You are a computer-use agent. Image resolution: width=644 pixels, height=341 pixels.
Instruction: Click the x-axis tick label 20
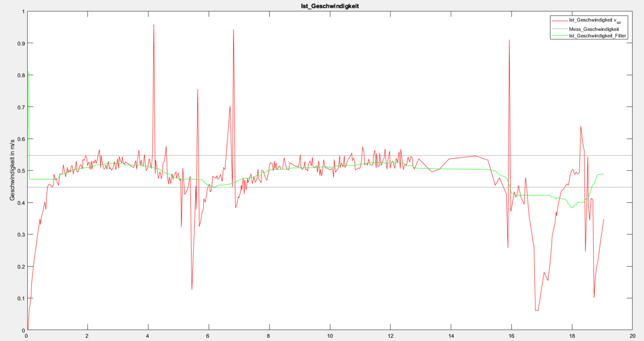[x=632, y=336]
